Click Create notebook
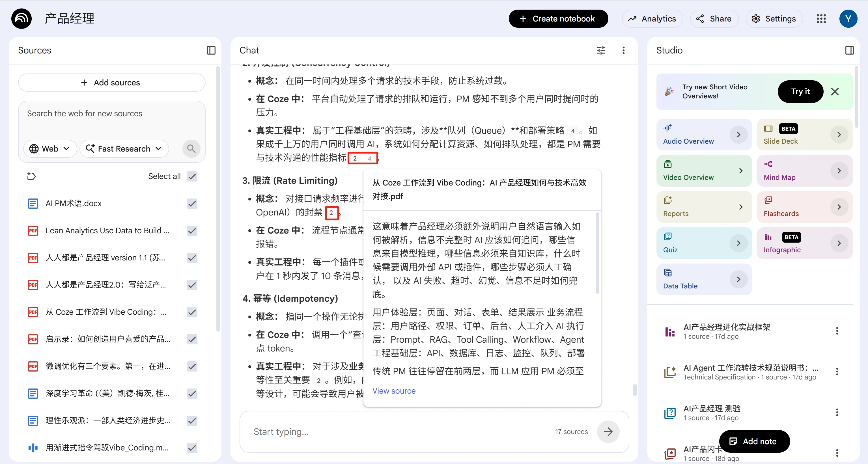This screenshot has width=868, height=464. (x=558, y=19)
